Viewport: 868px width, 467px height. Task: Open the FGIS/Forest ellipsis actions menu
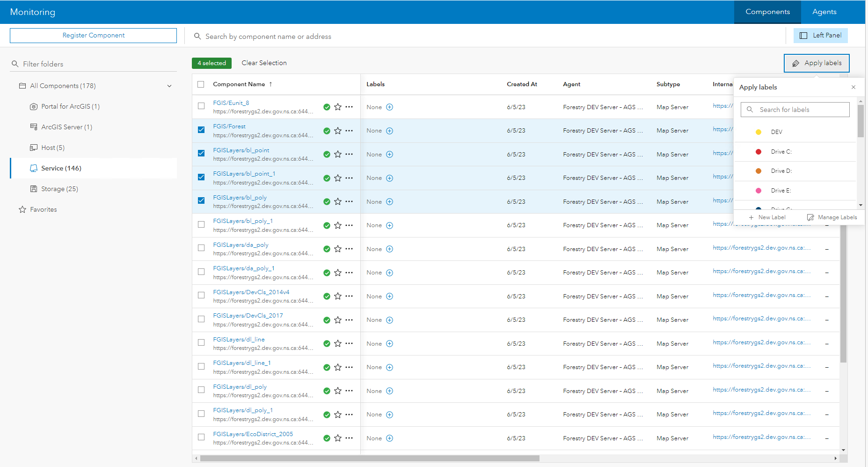349,131
